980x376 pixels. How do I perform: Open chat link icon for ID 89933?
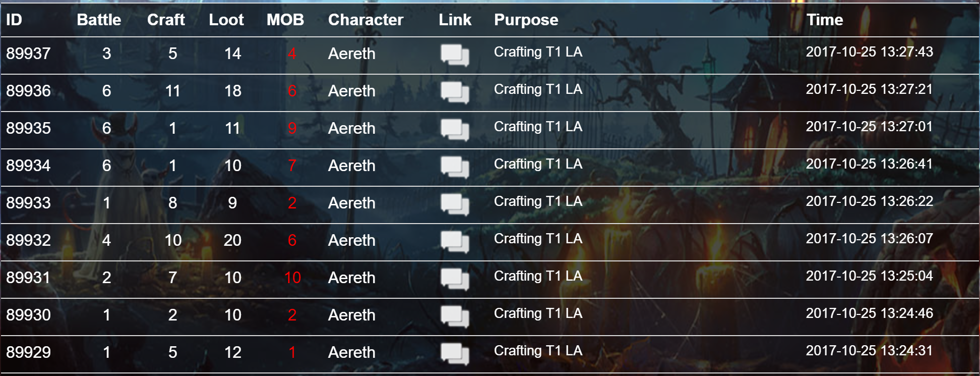click(455, 204)
